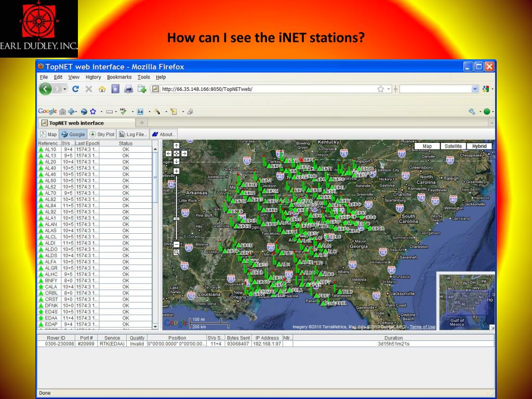Collapse the overview map with its corner arrow
The width and height of the screenshot is (532, 399).
[492, 327]
